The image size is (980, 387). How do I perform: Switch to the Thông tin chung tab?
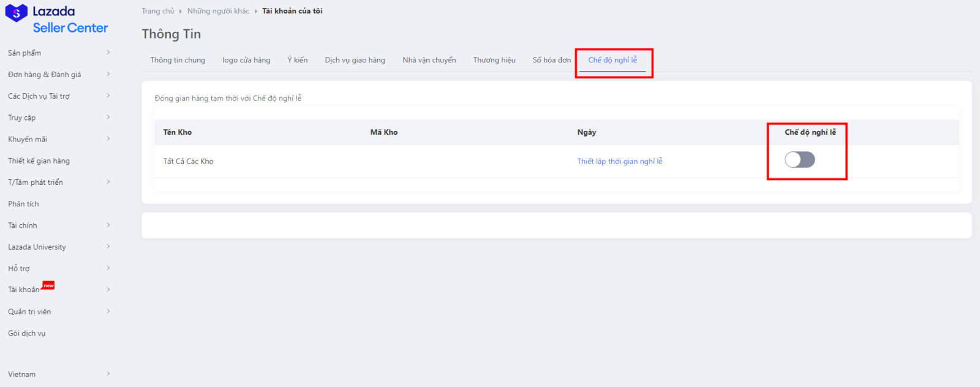178,60
